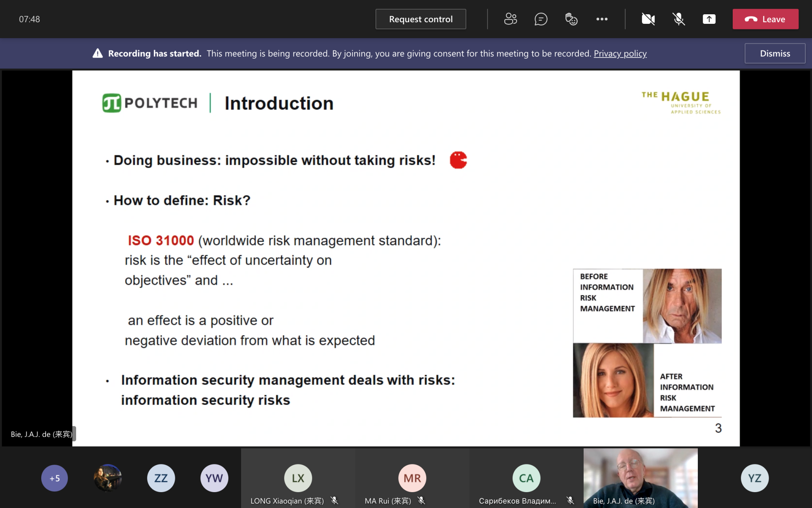Select the ZZ participant avatar
812x508 pixels.
click(161, 478)
